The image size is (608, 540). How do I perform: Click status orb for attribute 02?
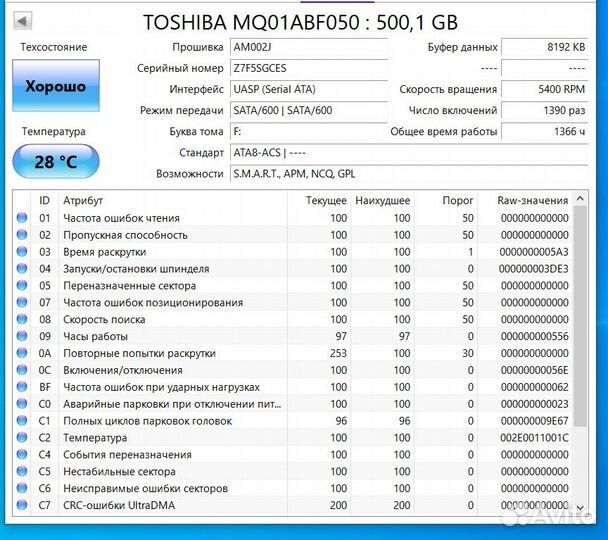(x=22, y=235)
